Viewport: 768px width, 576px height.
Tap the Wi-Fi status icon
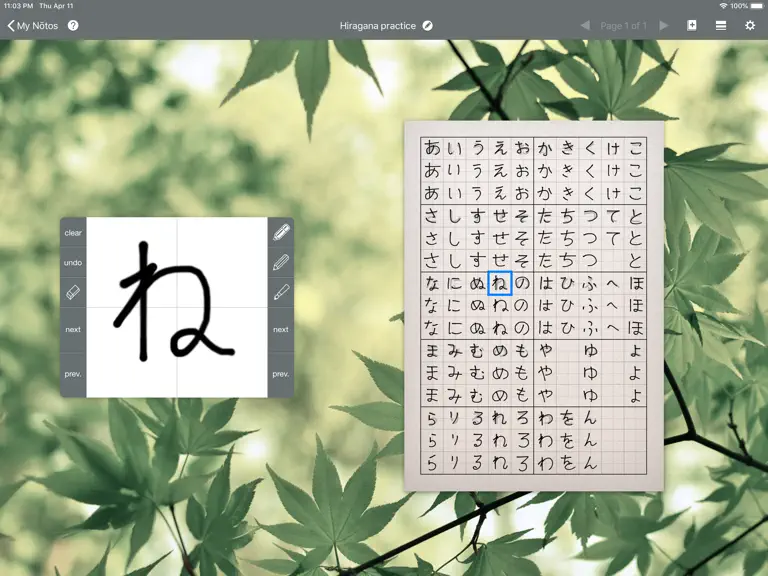[723, 6]
